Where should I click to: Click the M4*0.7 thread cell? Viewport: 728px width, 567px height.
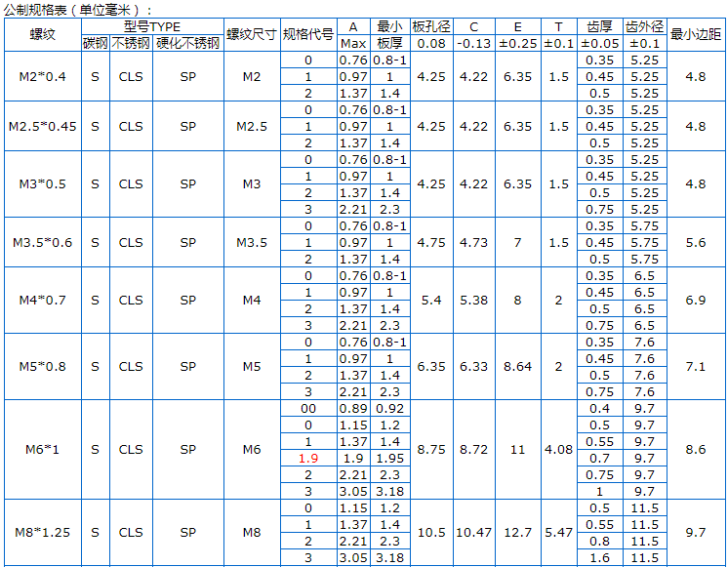[x=43, y=301]
